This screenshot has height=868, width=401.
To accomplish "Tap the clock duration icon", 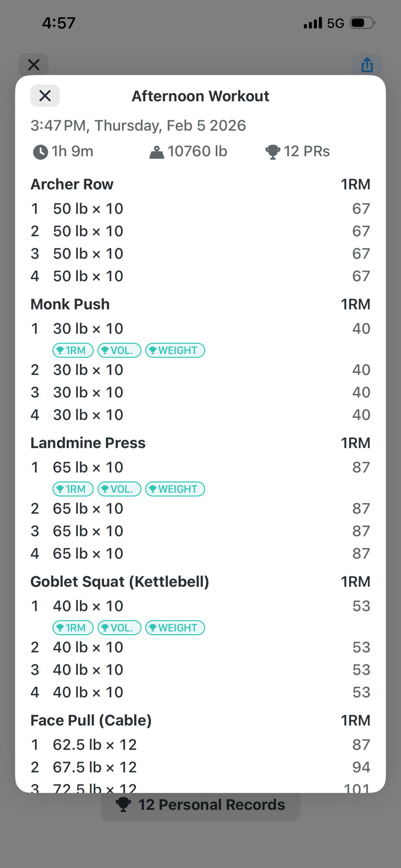I will tap(40, 152).
